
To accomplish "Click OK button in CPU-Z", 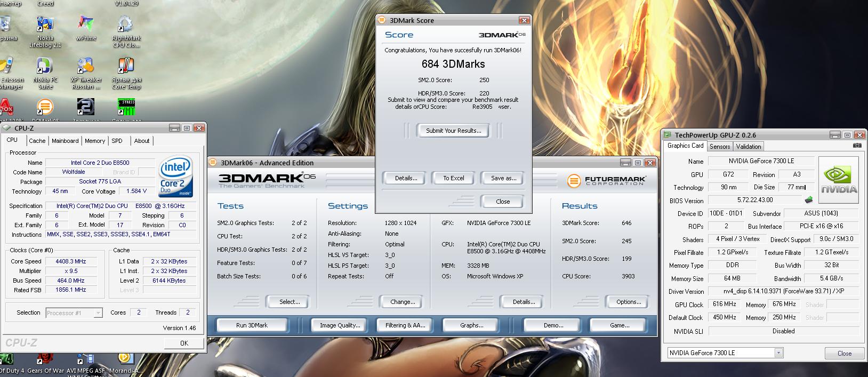I will point(184,343).
